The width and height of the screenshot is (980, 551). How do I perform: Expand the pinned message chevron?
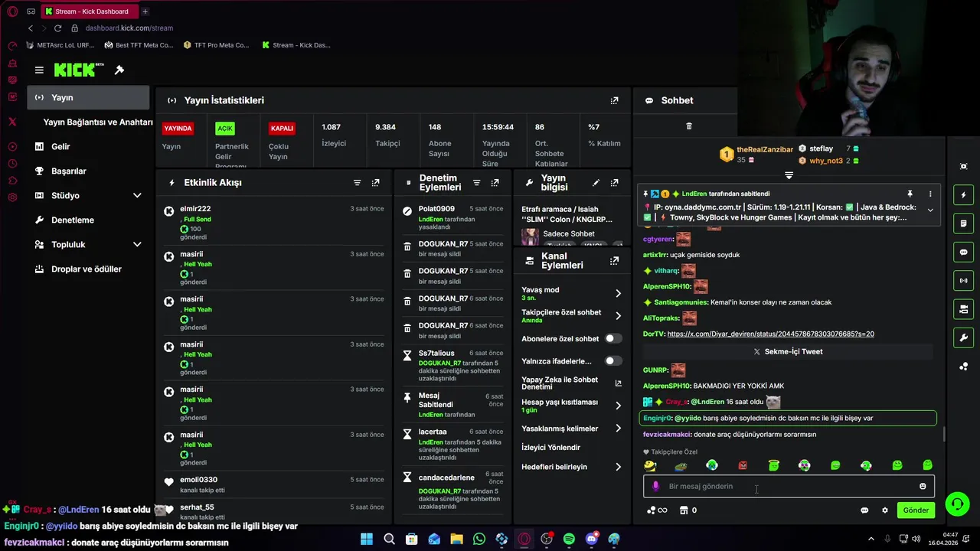930,210
